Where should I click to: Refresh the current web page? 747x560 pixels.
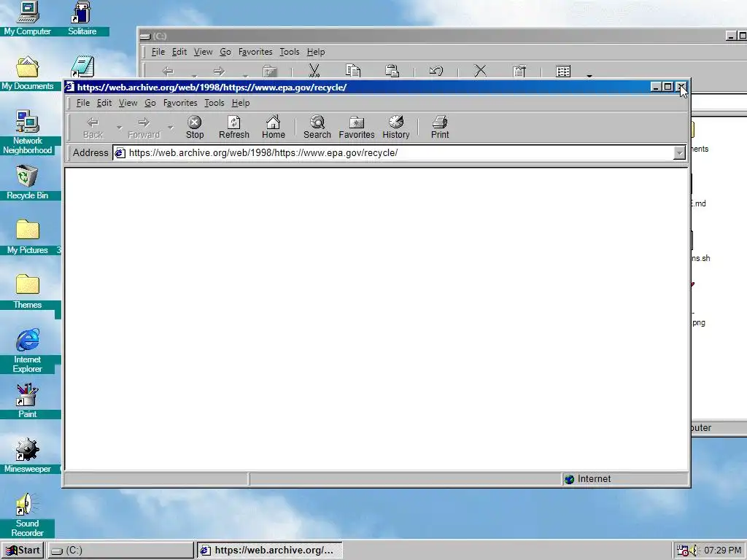click(234, 127)
